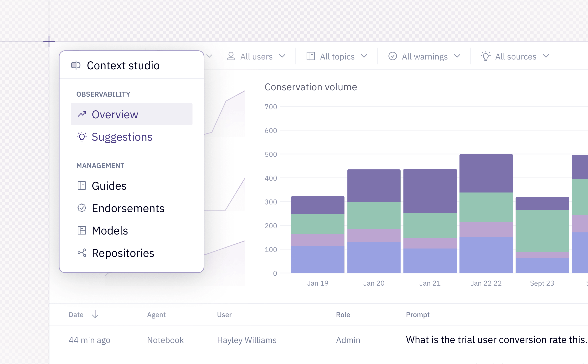Click the Context studio logo icon
Image resolution: width=588 pixels, height=364 pixels.
[76, 65]
